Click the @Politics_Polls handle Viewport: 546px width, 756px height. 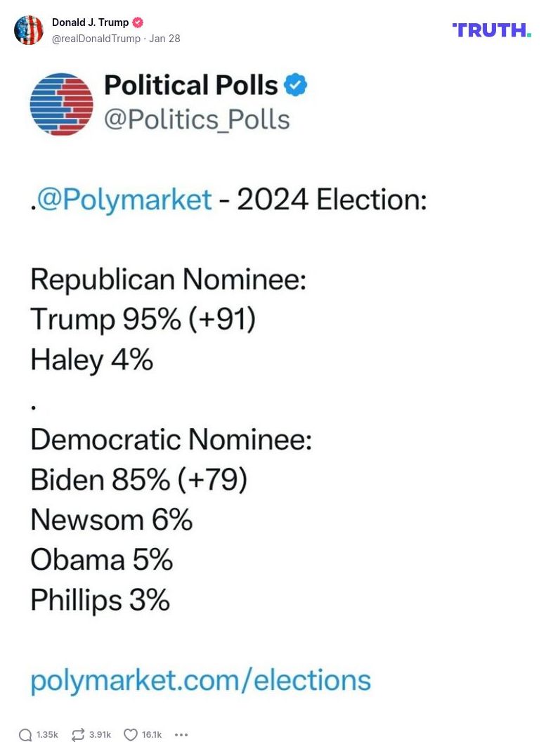click(197, 119)
